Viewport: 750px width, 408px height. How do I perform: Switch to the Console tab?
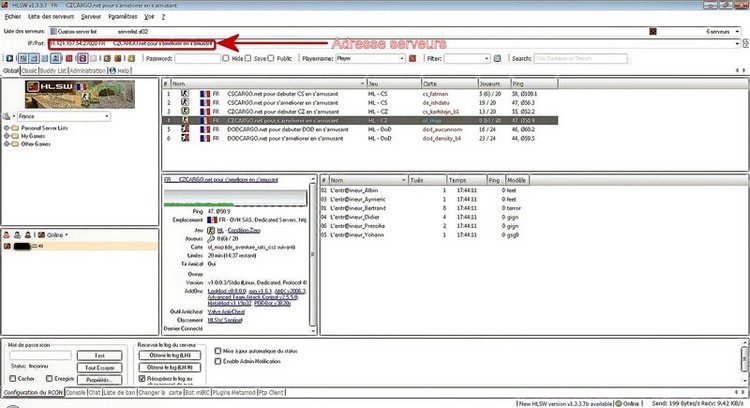tap(76, 392)
